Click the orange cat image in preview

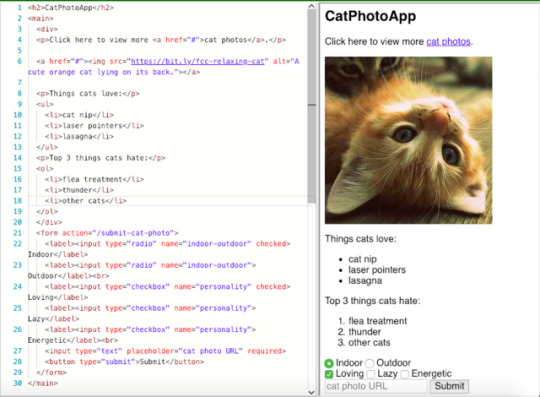point(408,140)
